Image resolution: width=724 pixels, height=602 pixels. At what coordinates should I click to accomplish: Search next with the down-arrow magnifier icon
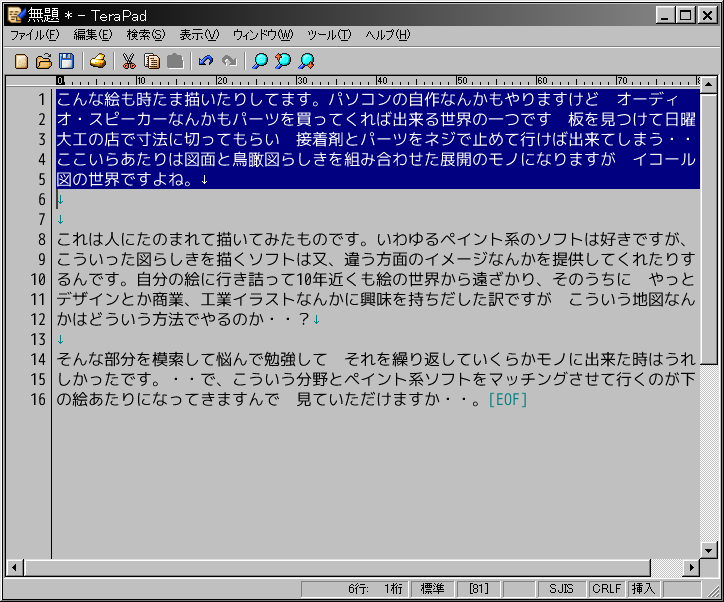[x=306, y=61]
